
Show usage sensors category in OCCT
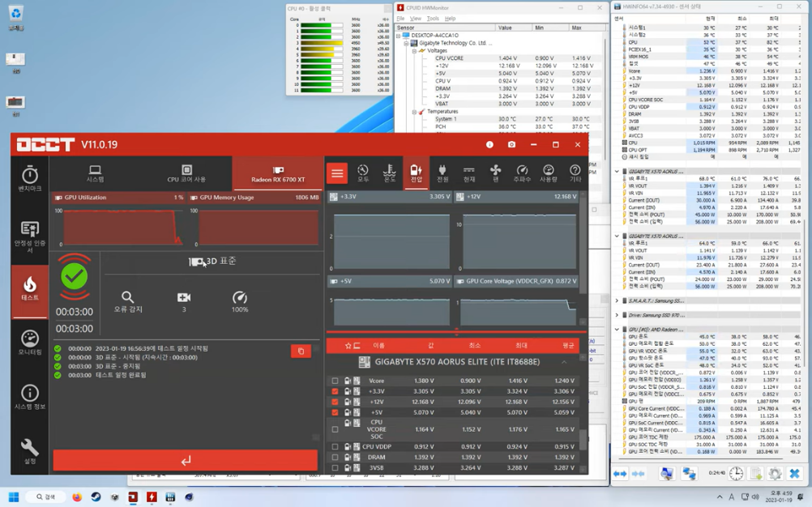point(549,173)
